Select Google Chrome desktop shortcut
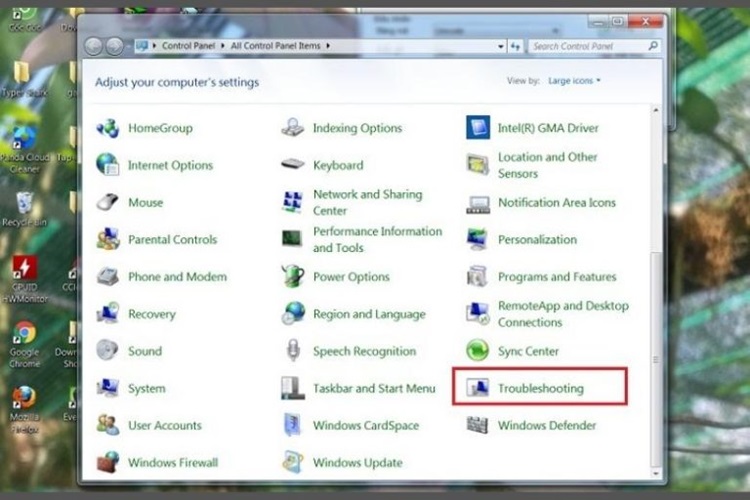750x500 pixels. click(x=24, y=344)
